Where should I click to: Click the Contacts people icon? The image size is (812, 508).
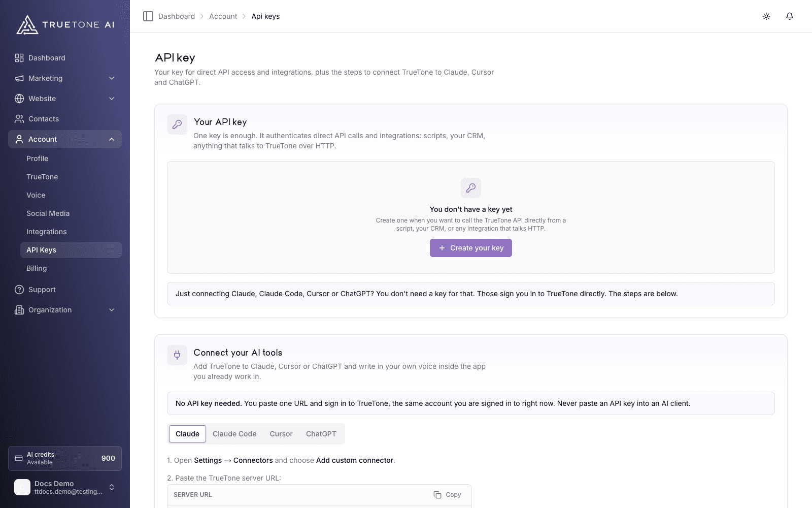tap(19, 119)
